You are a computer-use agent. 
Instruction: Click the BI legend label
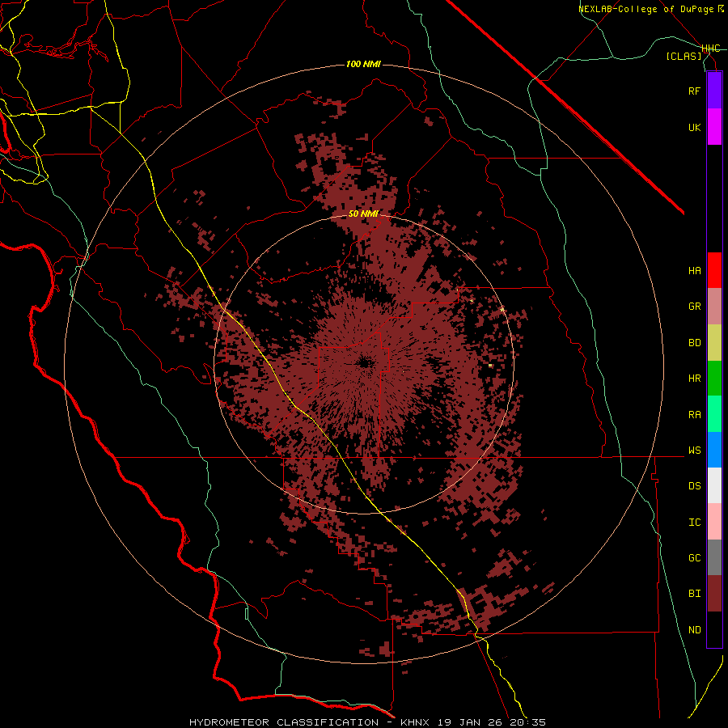(694, 594)
